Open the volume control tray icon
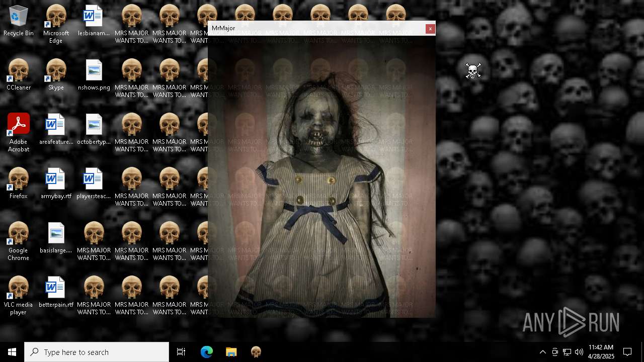This screenshot has width=644, height=362. coord(579,352)
